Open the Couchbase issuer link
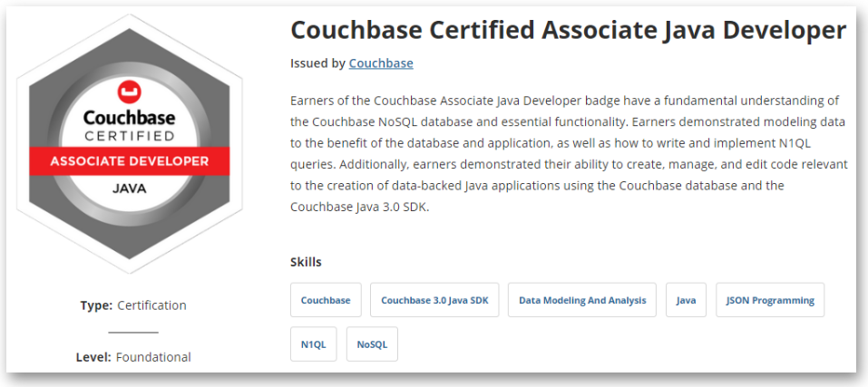This screenshot has height=387, width=868. pos(381,63)
